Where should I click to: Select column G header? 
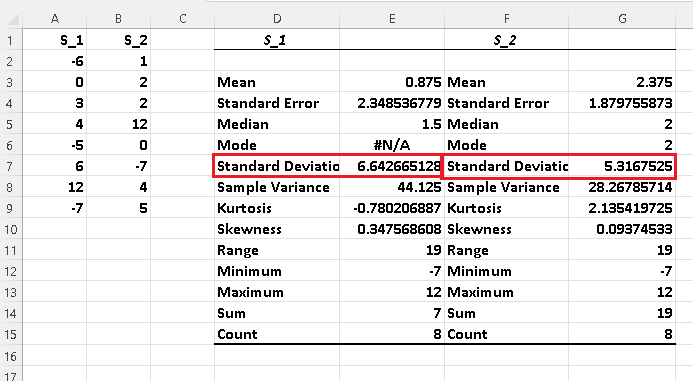pyautogui.click(x=622, y=19)
